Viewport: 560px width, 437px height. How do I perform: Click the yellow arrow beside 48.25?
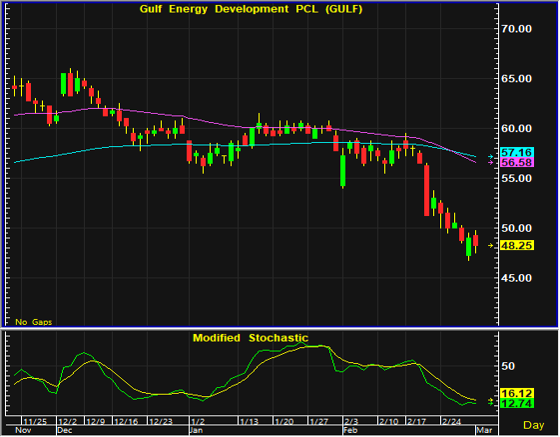pyautogui.click(x=491, y=246)
